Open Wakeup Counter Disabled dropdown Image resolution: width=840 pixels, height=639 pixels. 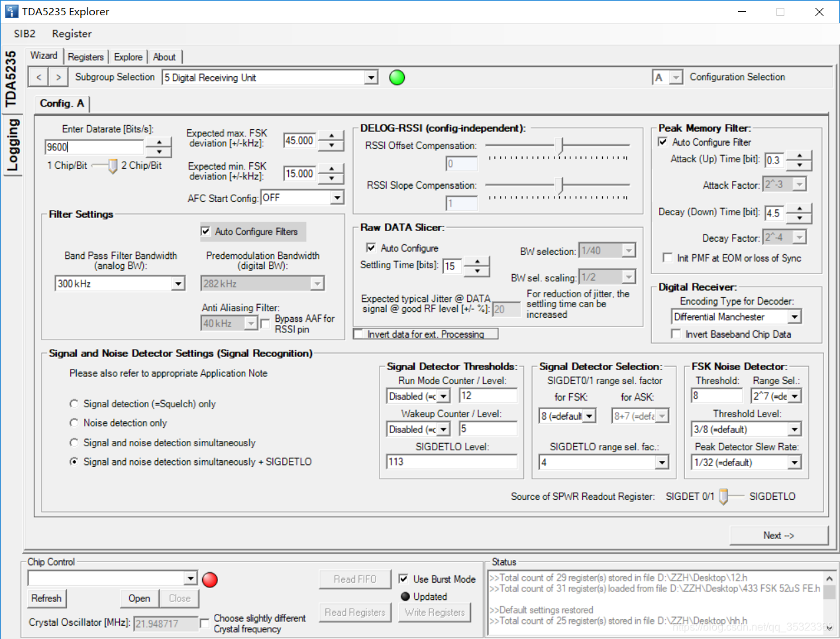(444, 429)
